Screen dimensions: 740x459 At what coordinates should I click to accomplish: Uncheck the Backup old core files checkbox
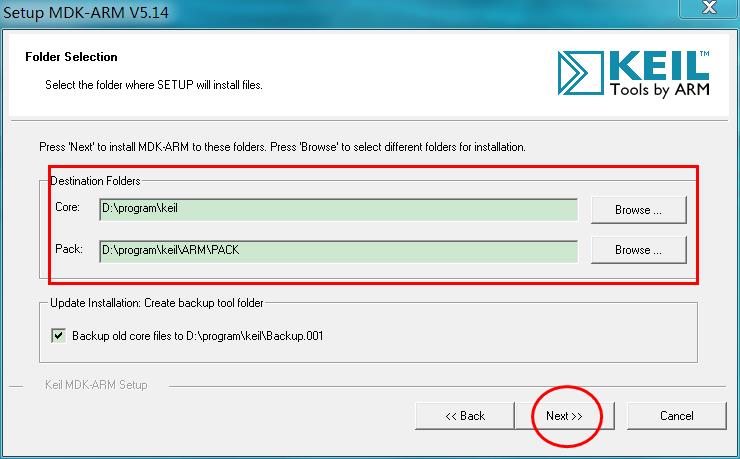click(x=59, y=336)
